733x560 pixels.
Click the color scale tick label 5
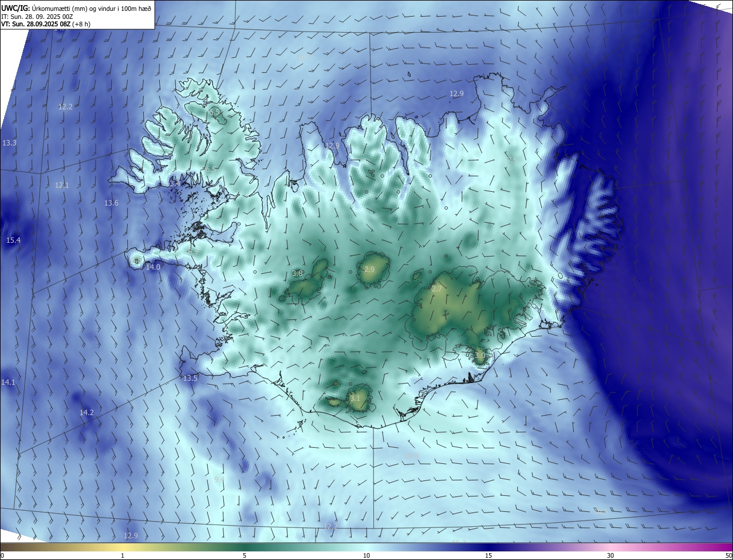point(245,555)
